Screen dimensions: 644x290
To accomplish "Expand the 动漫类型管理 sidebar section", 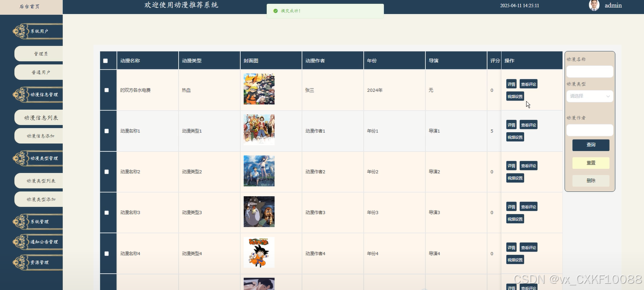I will tap(38, 158).
